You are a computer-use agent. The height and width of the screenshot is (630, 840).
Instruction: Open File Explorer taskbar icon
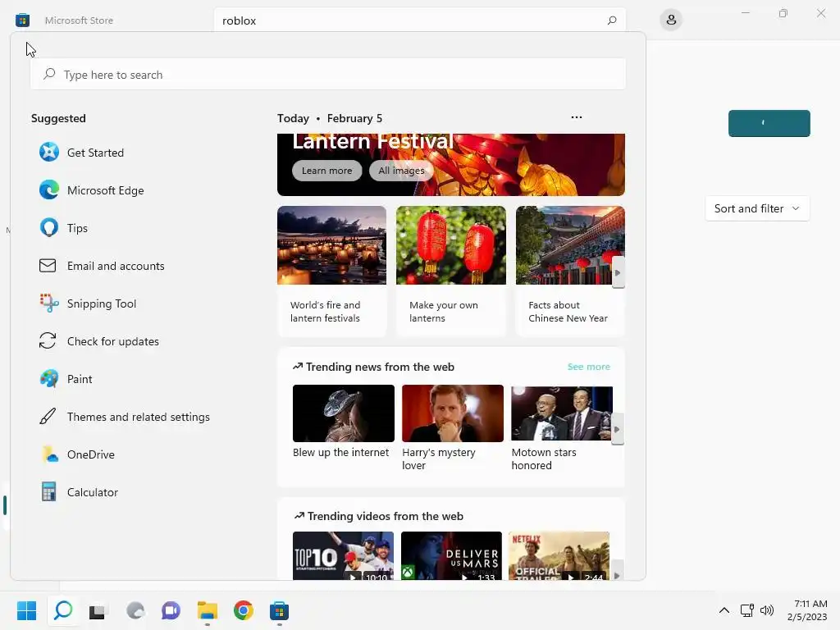pos(208,610)
